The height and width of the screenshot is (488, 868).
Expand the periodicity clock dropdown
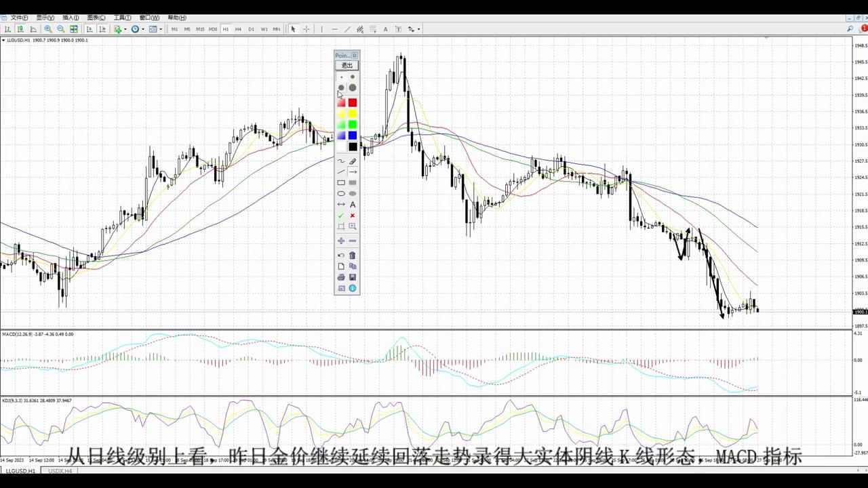pos(142,29)
